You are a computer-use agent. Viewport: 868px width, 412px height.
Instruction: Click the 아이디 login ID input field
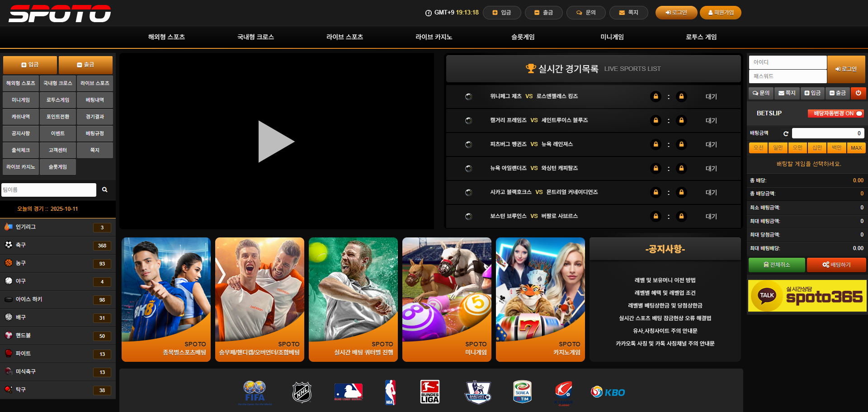click(788, 62)
